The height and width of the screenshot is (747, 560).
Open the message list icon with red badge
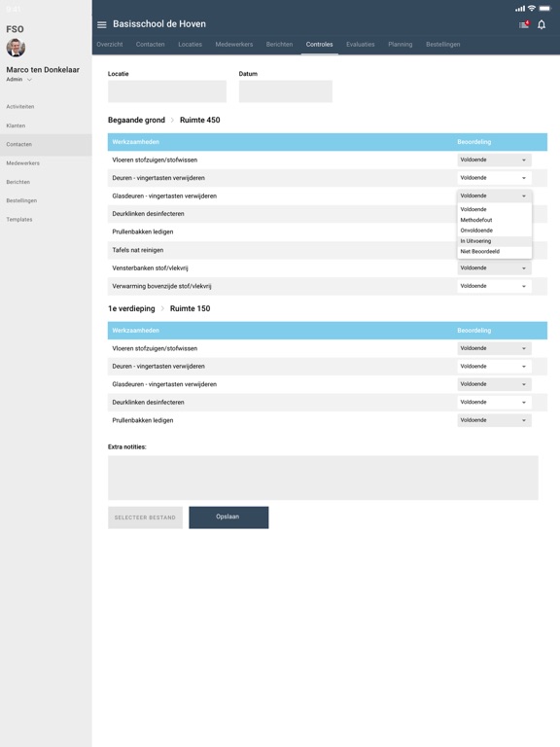pyautogui.click(x=524, y=24)
